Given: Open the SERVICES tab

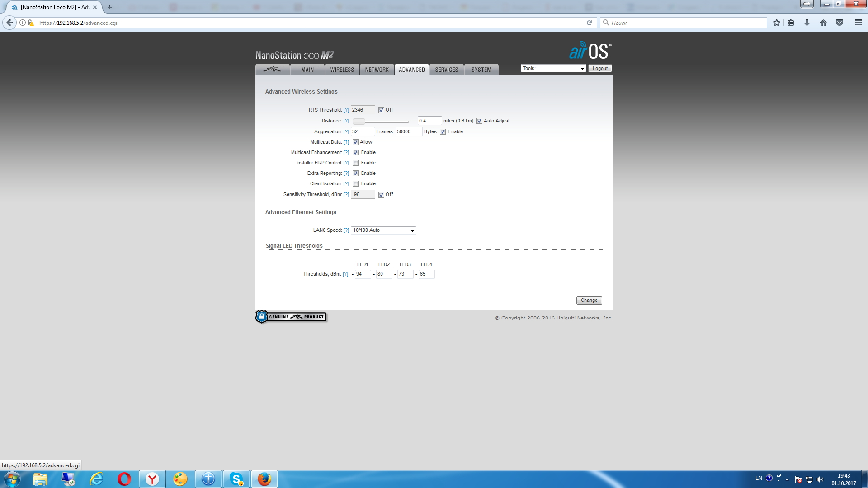Looking at the screenshot, I should click(x=447, y=70).
